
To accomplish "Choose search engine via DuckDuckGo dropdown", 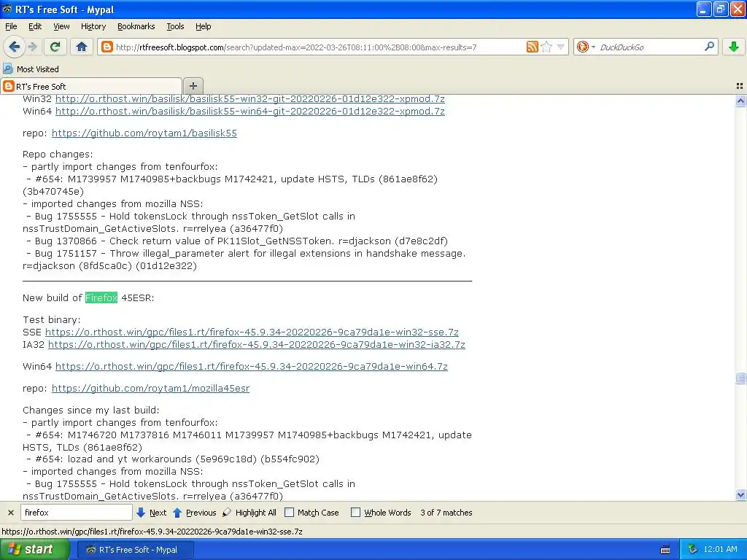I will click(586, 47).
